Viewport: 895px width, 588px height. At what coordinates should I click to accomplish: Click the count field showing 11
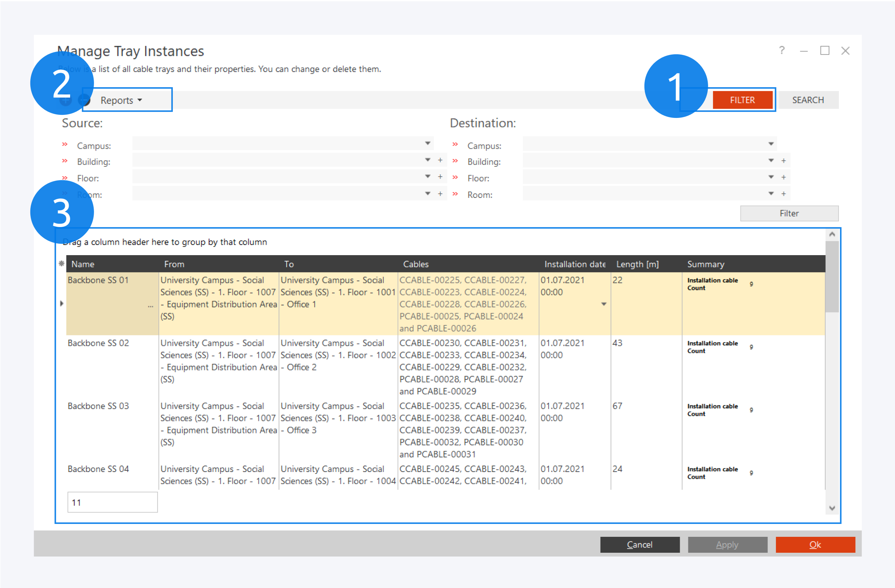[112, 502]
